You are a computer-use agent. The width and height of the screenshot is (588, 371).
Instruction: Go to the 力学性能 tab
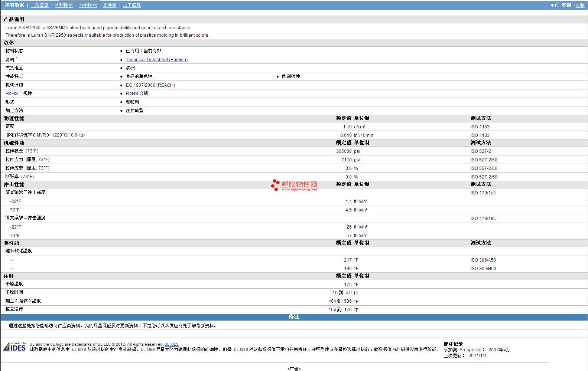(88, 5)
